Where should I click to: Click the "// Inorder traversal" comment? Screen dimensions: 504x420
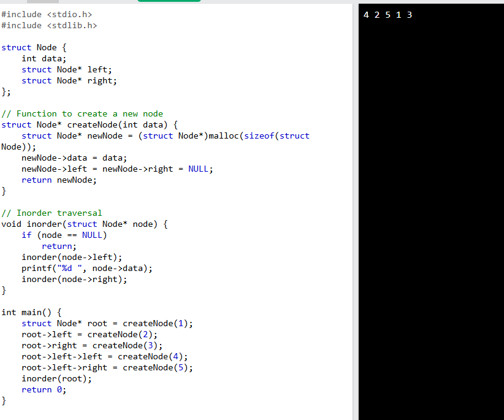click(52, 213)
